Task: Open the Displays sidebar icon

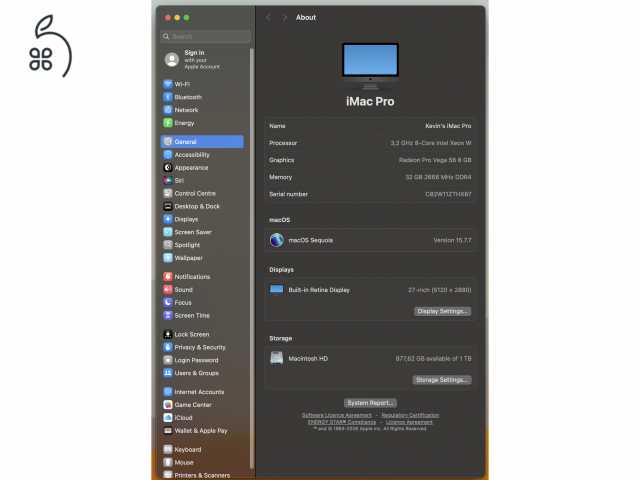Action: point(168,219)
